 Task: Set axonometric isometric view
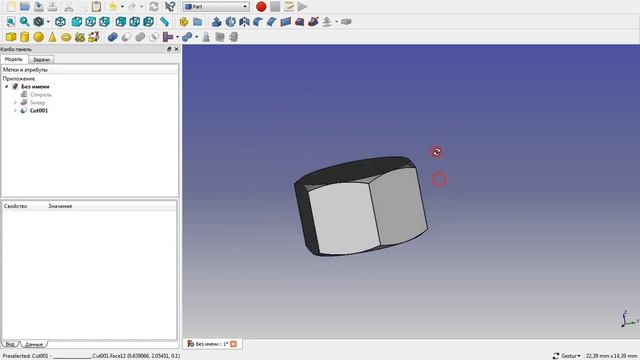60,22
